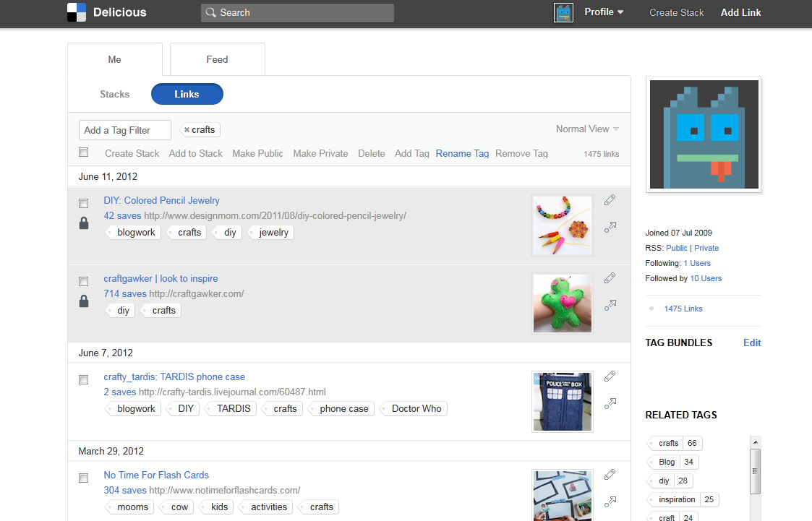The width and height of the screenshot is (812, 521).
Task: Click Edit next to Tag Bundles
Action: 752,343
